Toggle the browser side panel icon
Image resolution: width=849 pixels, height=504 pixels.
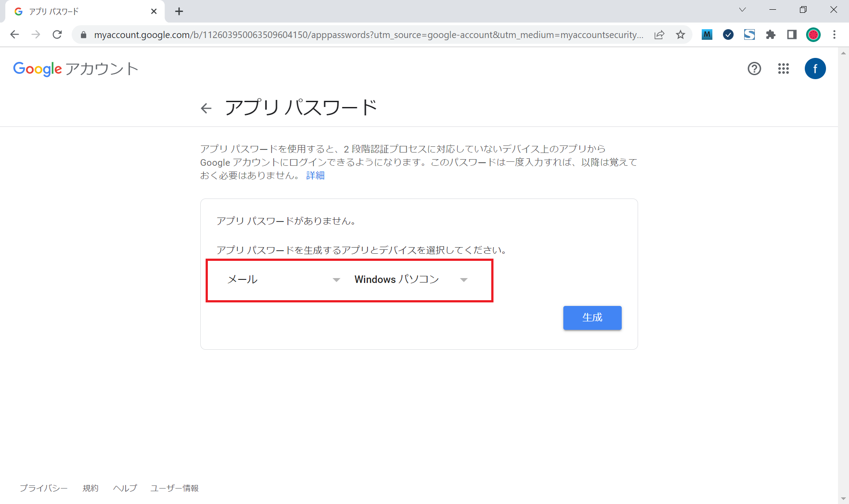tap(792, 34)
